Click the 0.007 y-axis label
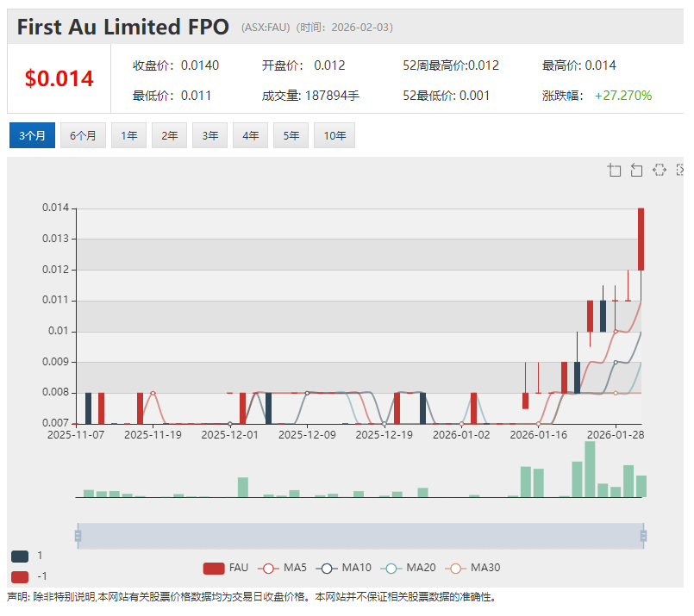 tap(56, 423)
